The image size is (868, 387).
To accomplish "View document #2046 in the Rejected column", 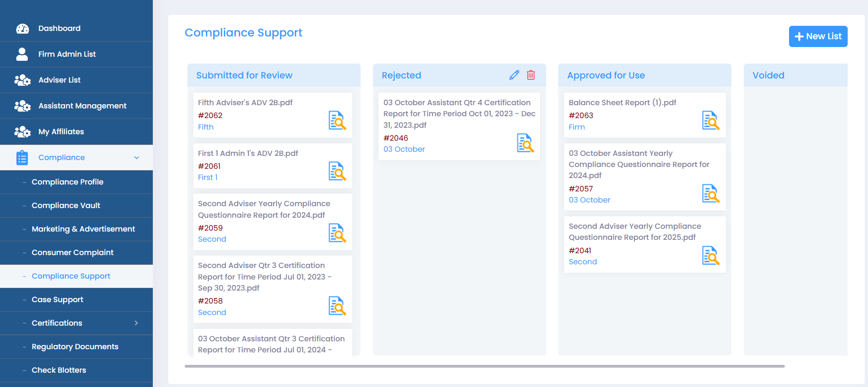I will [525, 143].
